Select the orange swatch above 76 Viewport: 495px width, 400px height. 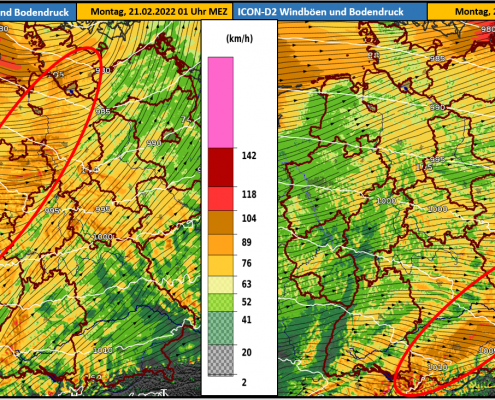[221, 245]
